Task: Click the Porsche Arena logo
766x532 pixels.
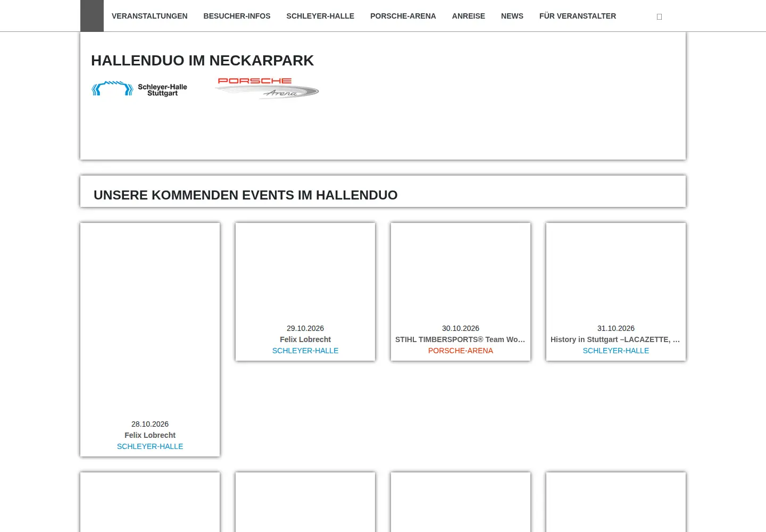Action: (x=267, y=88)
